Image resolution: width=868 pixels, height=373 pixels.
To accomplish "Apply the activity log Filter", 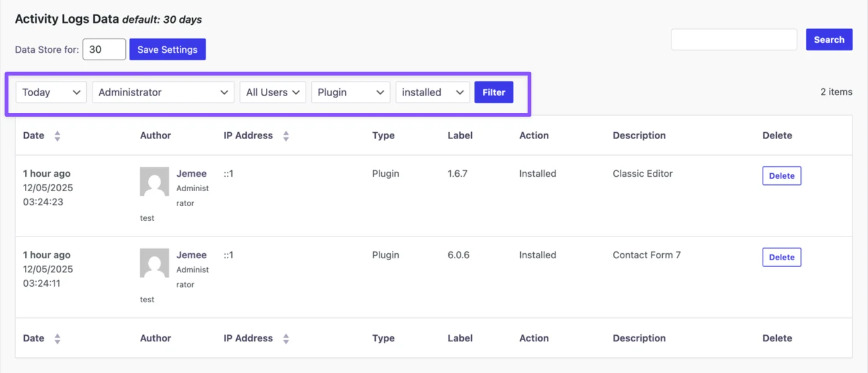I will 494,92.
